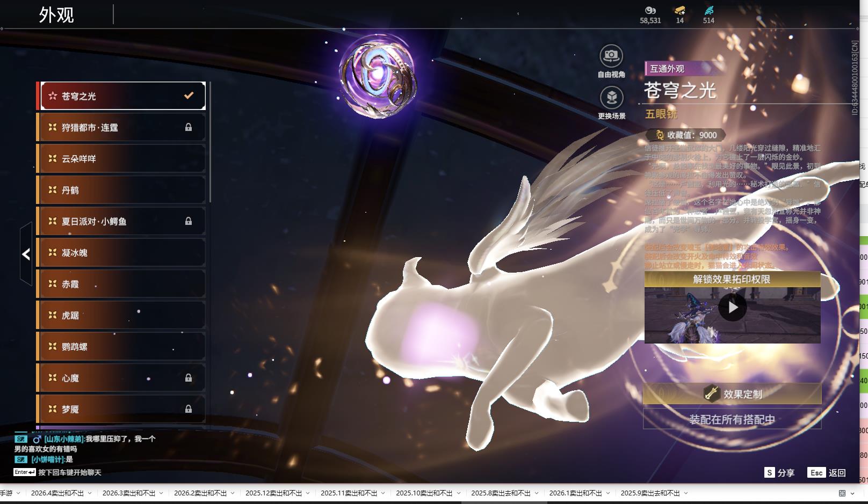
Task: Switch to the 2025.10卖出和不出 sheet tab
Action: pyautogui.click(x=424, y=493)
